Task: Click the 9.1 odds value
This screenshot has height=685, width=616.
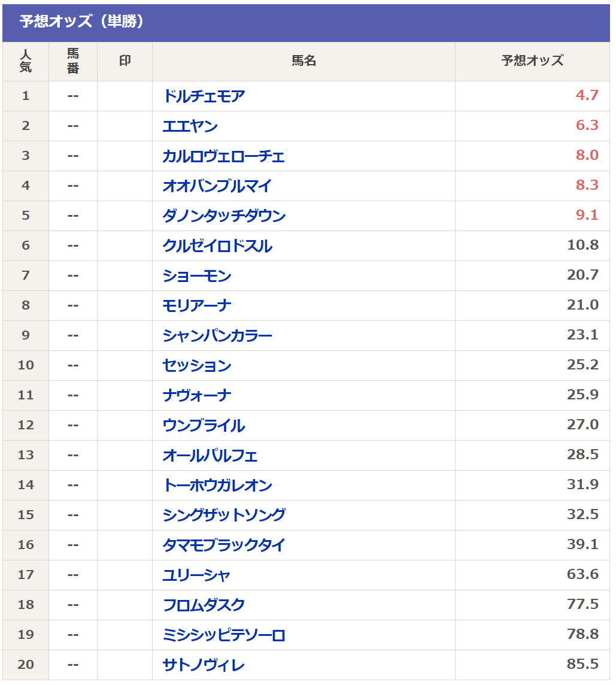Action: pyautogui.click(x=587, y=214)
